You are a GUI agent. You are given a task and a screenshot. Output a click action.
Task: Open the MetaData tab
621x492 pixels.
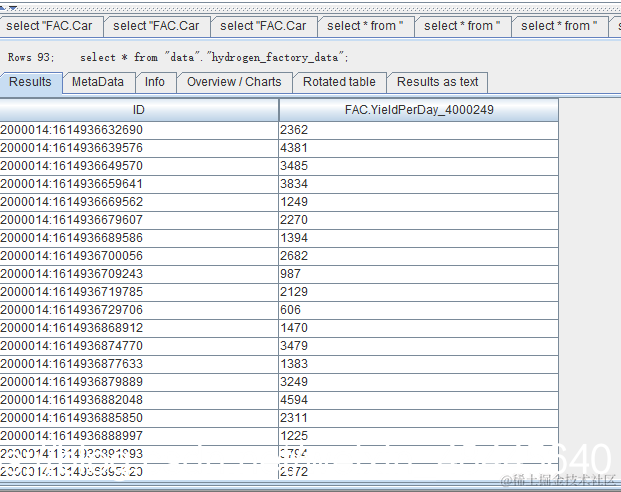[x=98, y=82]
